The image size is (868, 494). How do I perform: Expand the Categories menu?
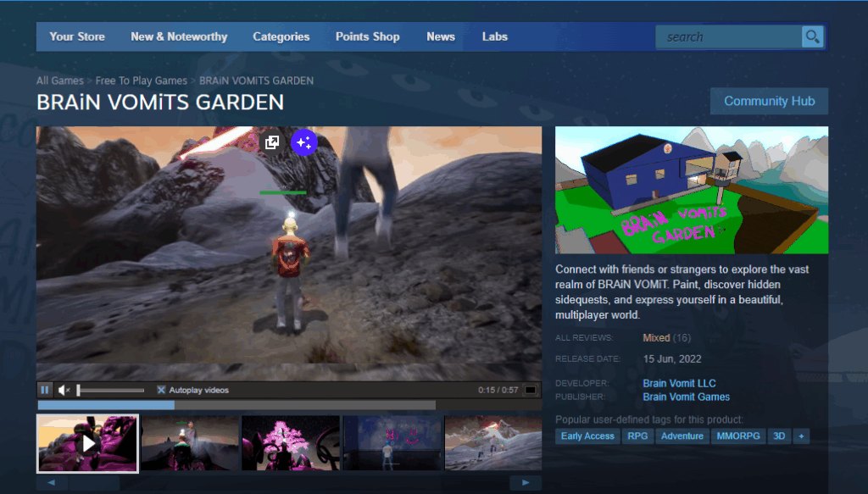(x=281, y=36)
